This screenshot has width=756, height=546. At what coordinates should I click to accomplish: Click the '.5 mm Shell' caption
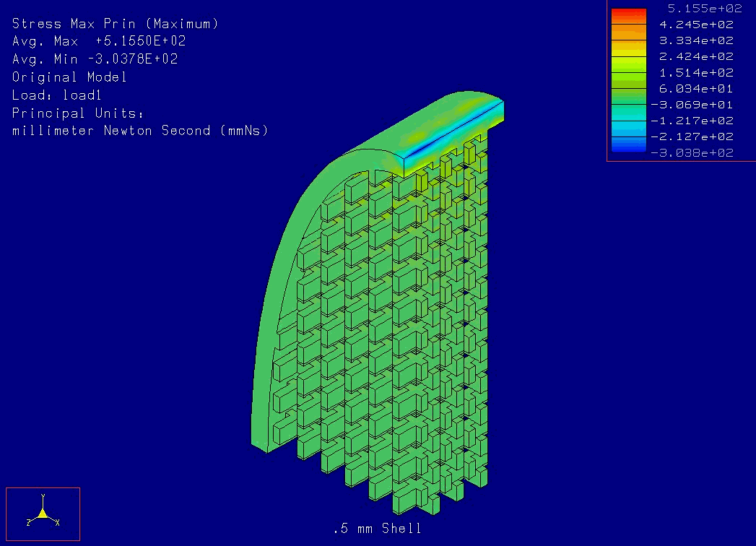[x=377, y=529]
